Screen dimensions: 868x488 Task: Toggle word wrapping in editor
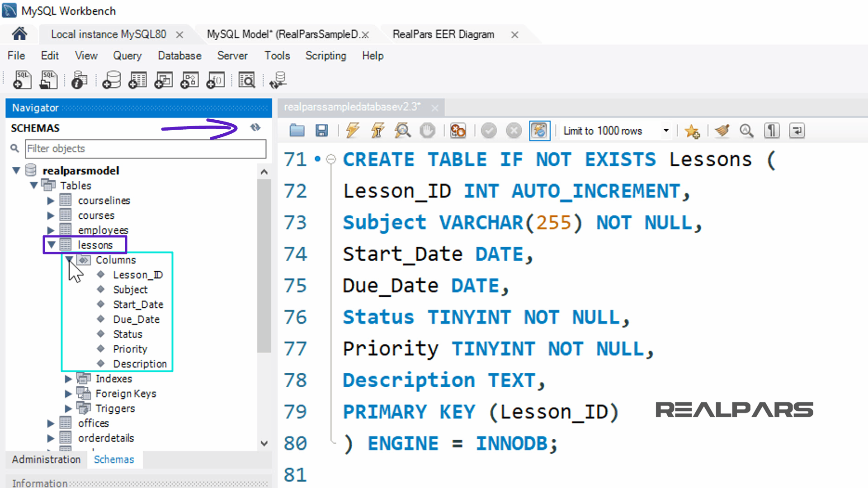coord(797,131)
